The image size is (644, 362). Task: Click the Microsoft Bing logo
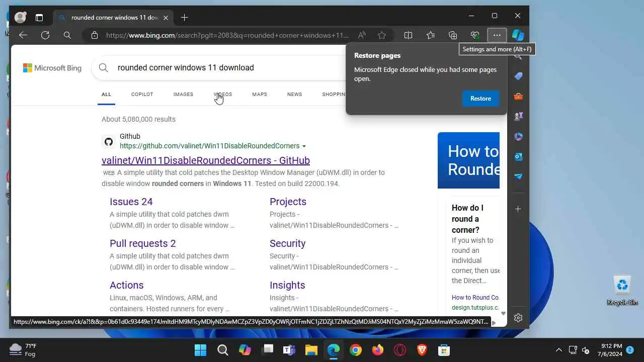pos(52,68)
